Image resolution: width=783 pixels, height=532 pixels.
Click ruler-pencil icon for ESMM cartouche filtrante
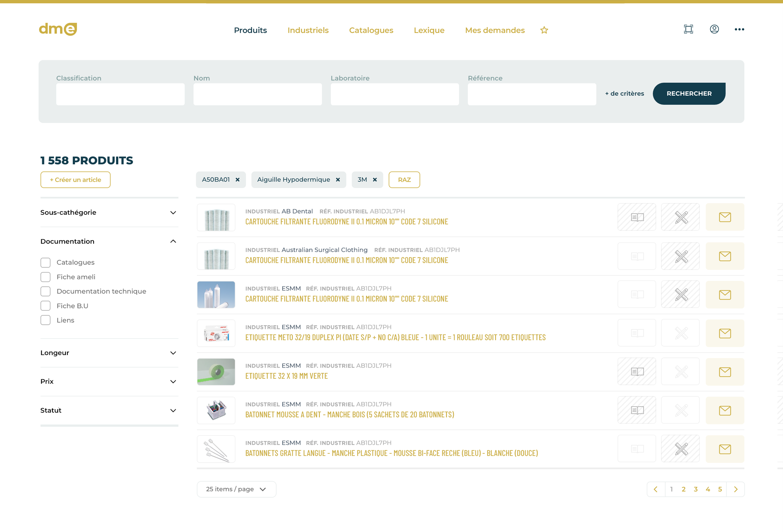coord(680,295)
